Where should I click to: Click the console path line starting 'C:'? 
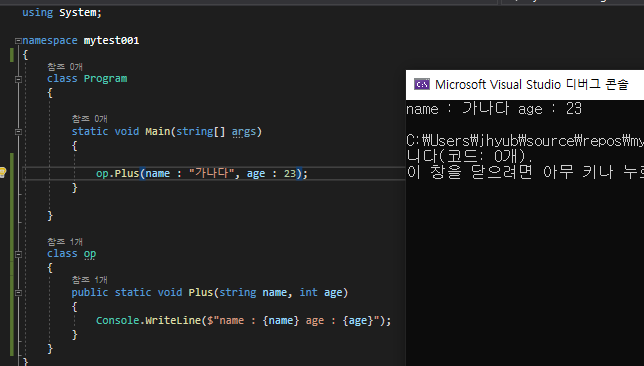pos(525,141)
